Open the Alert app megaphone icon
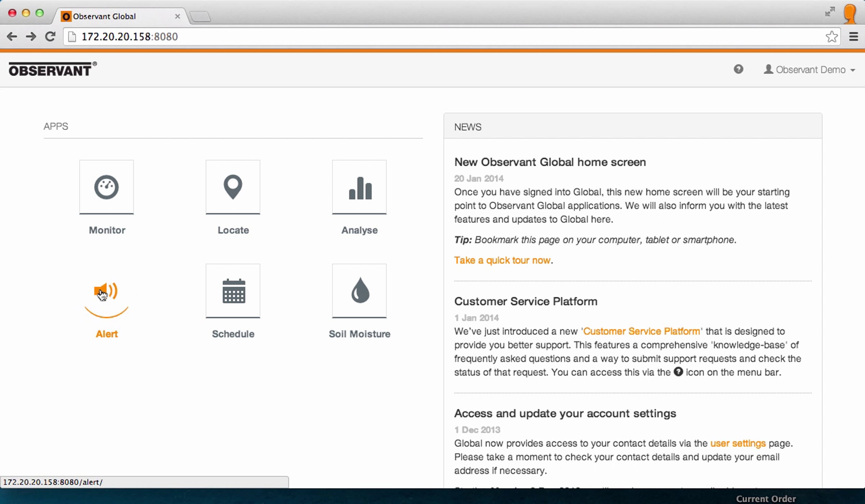Viewport: 865px width, 504px height. (106, 291)
